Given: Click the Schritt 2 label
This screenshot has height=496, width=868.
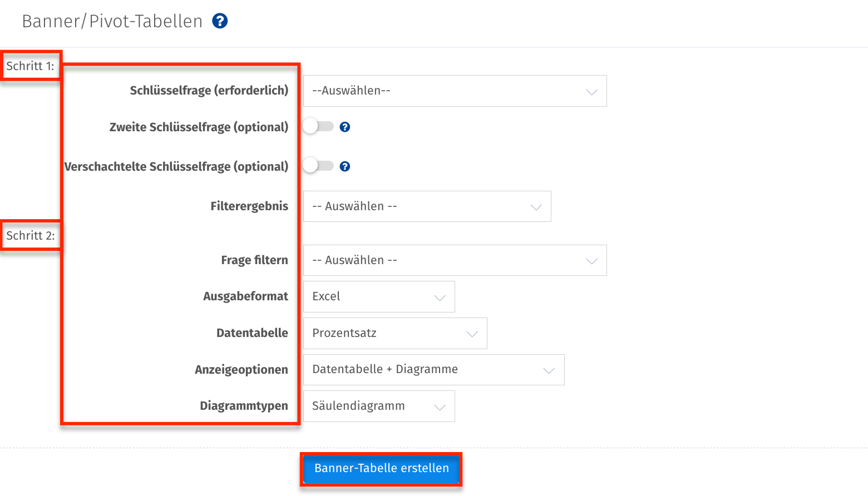Looking at the screenshot, I should tap(30, 236).
